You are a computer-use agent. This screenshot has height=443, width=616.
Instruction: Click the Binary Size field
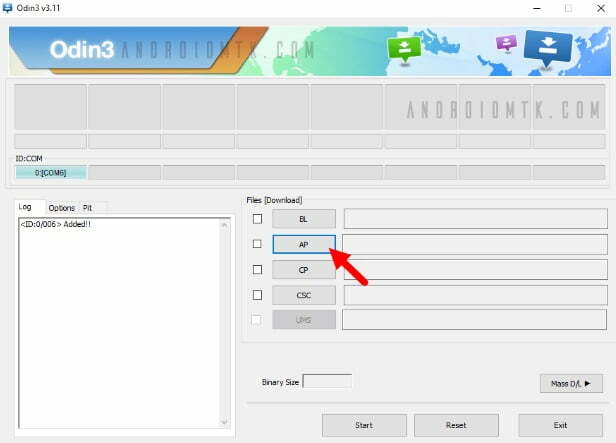(x=327, y=381)
